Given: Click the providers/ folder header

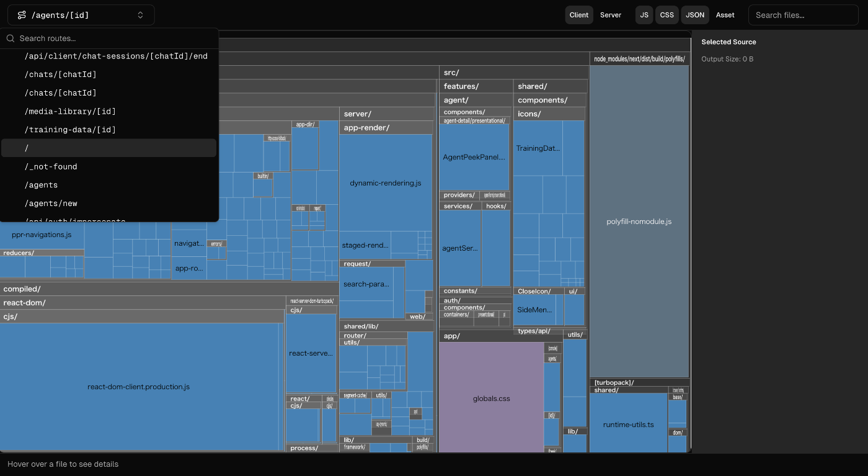Looking at the screenshot, I should [459, 195].
